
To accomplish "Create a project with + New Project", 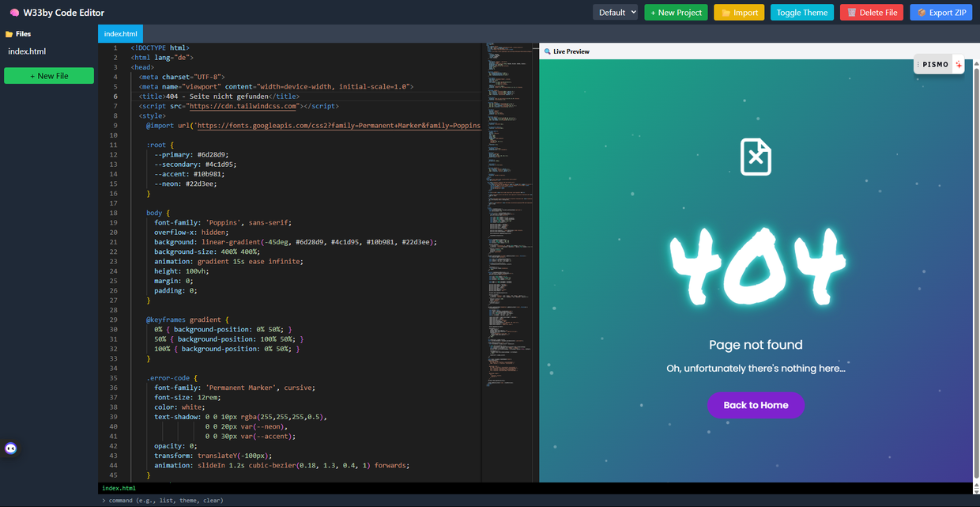I will tap(676, 13).
